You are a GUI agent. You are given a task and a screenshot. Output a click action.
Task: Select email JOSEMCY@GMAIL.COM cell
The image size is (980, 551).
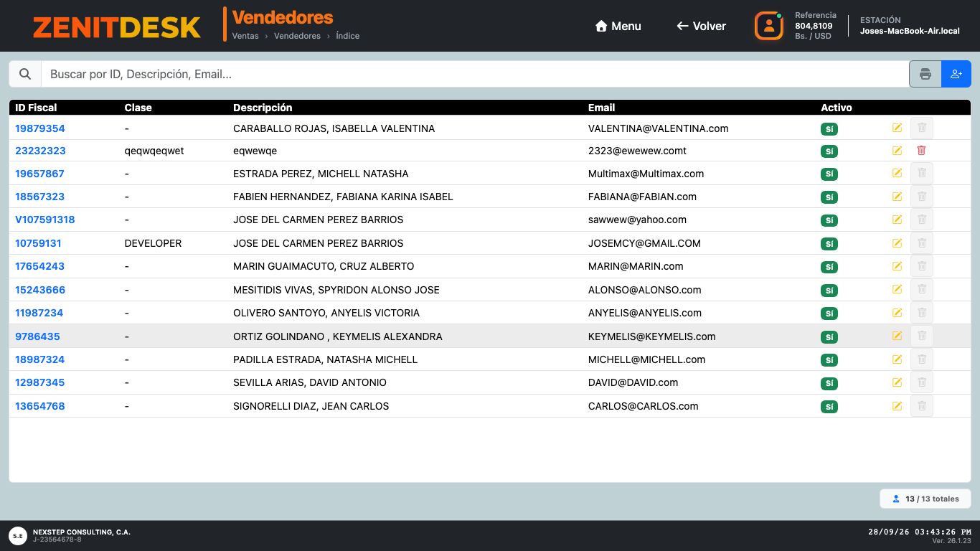pos(644,243)
